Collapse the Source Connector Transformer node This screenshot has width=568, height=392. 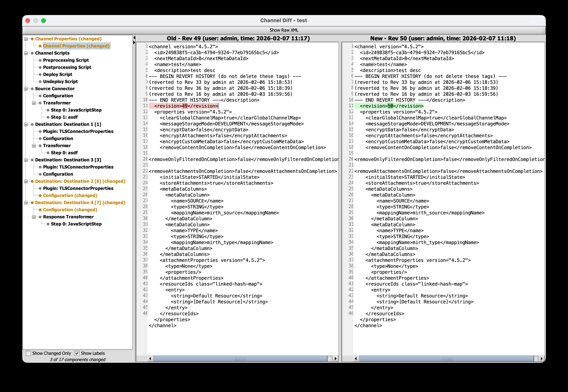point(34,103)
